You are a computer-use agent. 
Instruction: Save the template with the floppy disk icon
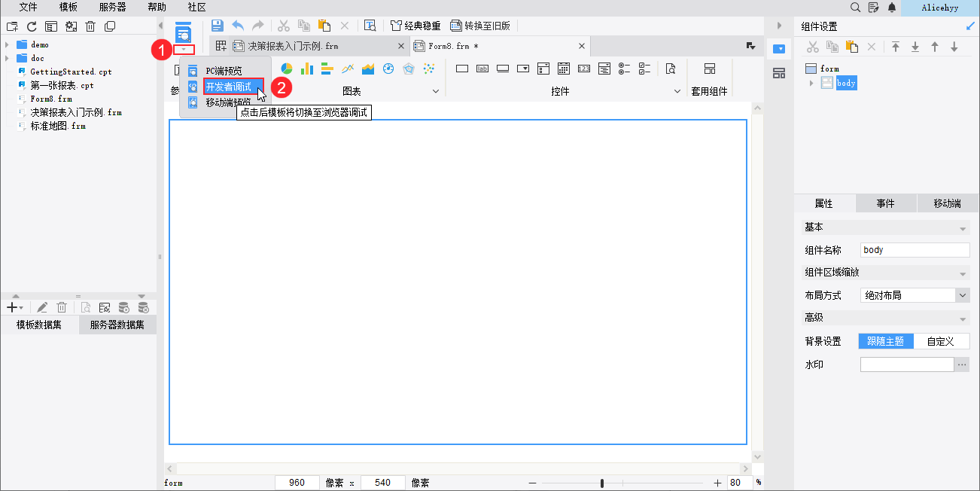click(218, 25)
